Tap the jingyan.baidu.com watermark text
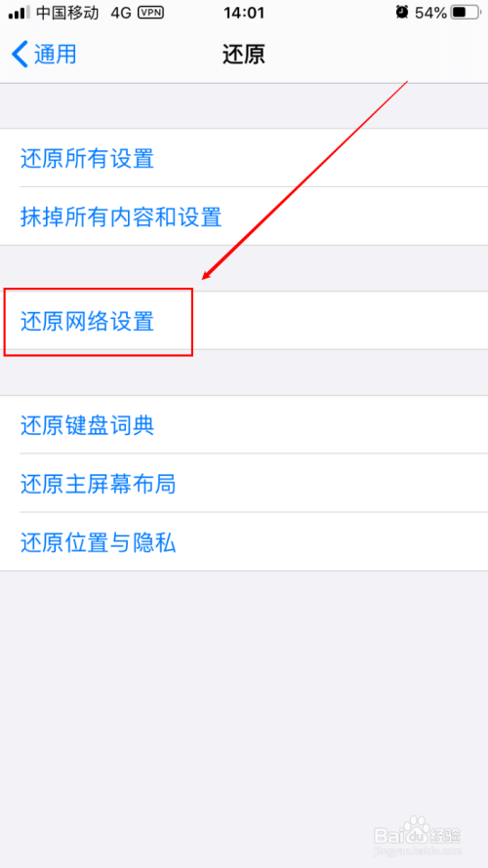The width and height of the screenshot is (488, 868). pos(416,849)
